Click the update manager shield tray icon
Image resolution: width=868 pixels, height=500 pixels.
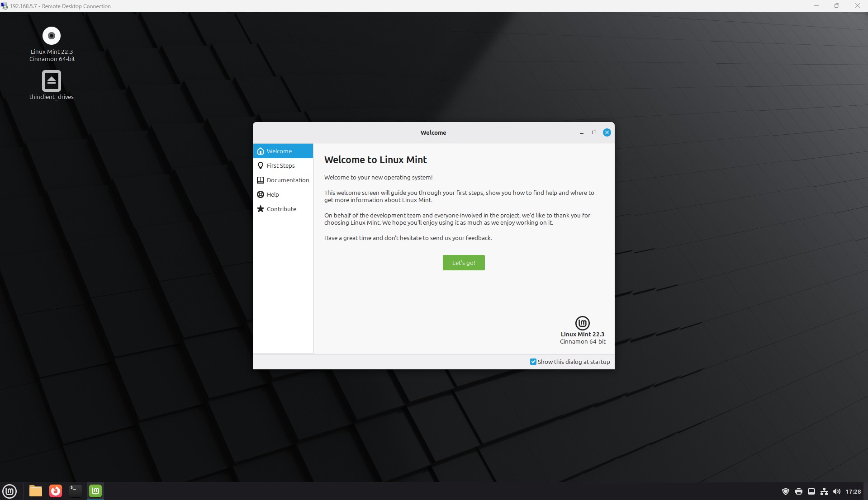coord(786,491)
